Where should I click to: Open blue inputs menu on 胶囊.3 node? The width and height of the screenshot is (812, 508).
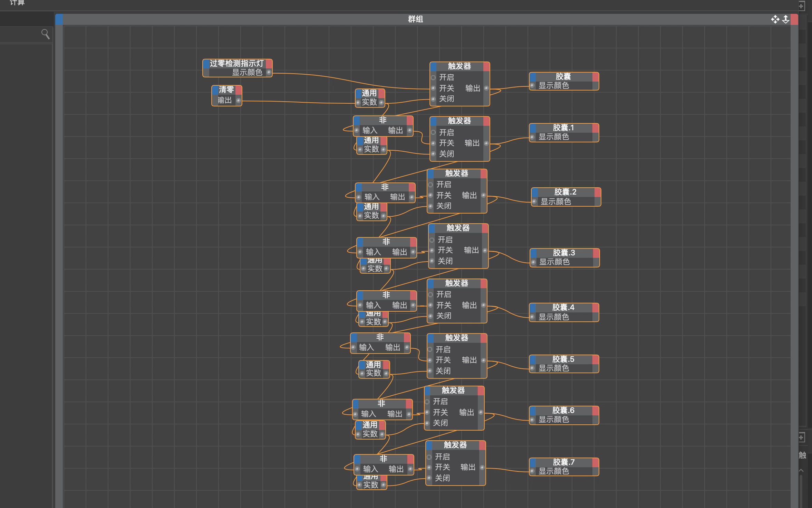pyautogui.click(x=533, y=253)
